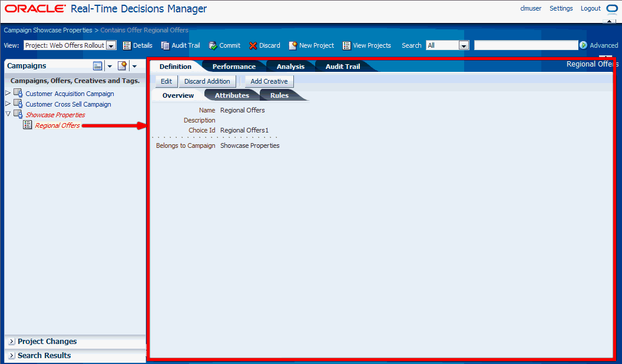This screenshot has height=364, width=622.
Task: Open the Audit Trail toolbar icon
Action: (x=165, y=45)
